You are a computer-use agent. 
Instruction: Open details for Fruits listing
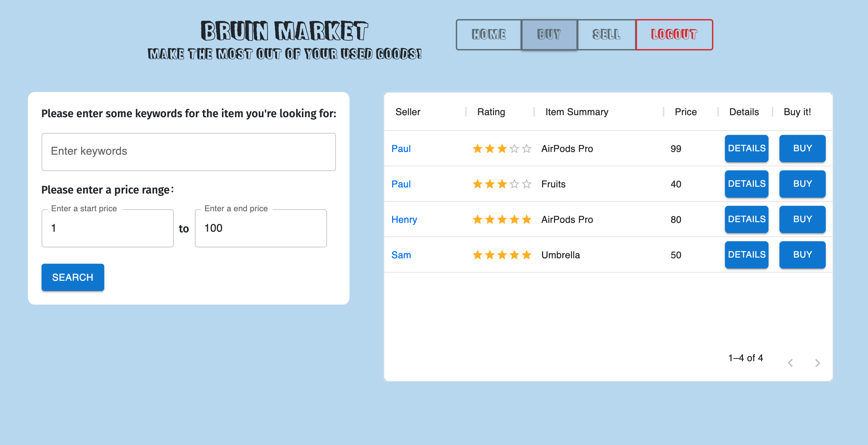746,184
